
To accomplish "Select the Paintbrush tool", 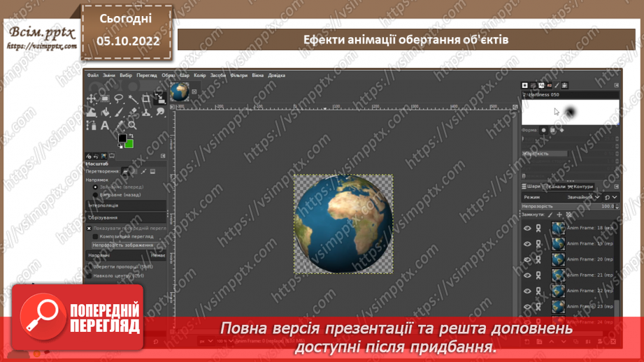I will 119,112.
